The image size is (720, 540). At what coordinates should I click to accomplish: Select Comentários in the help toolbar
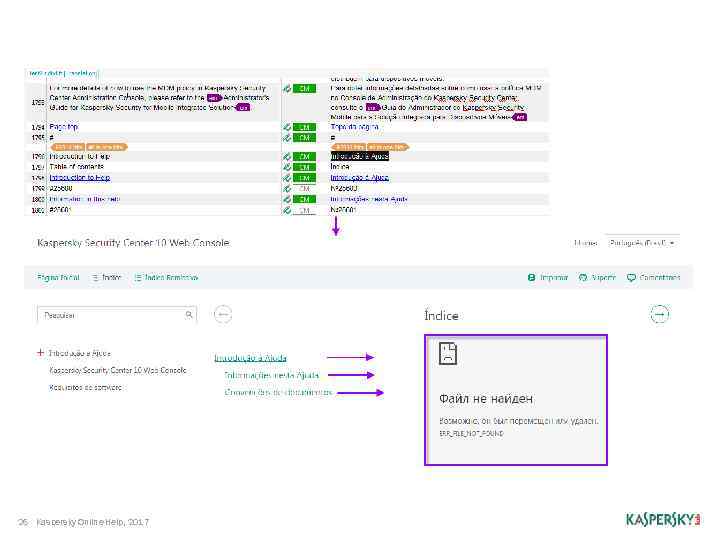click(653, 277)
